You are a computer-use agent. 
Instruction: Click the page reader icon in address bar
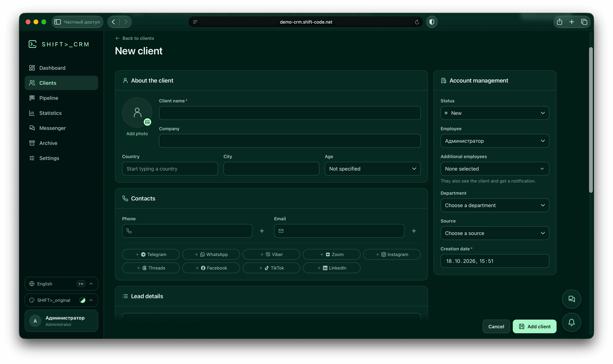[x=195, y=22]
